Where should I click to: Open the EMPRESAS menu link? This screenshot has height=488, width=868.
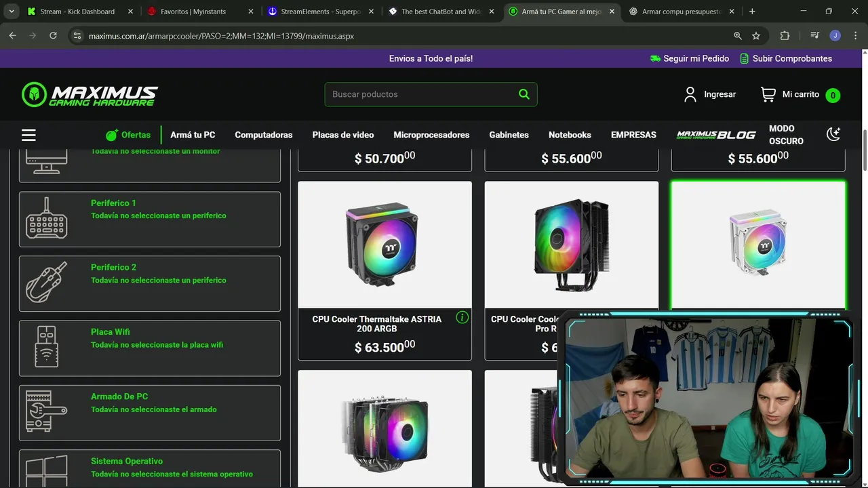[633, 135]
